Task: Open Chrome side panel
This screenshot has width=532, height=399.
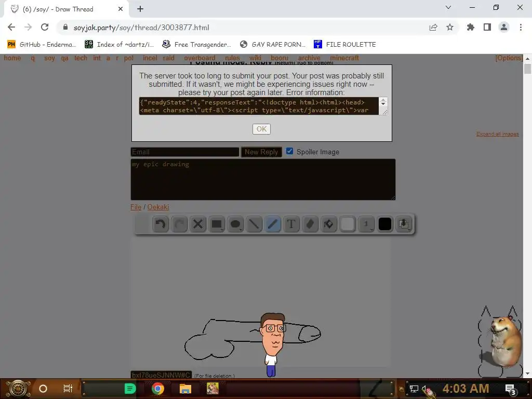Action: pos(487,27)
